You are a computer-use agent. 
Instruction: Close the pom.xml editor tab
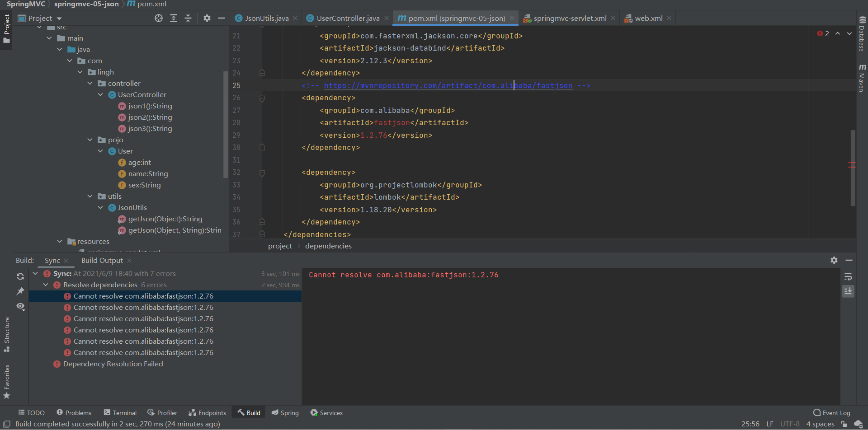[512, 18]
